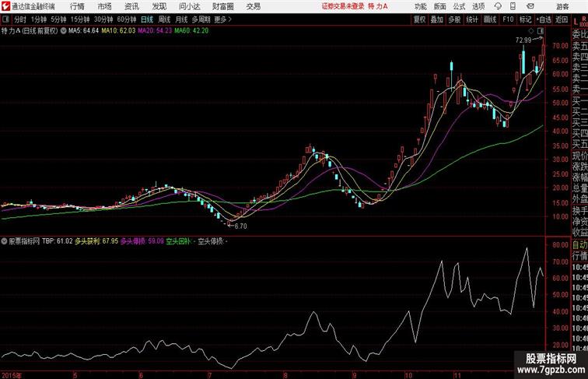This screenshot has width=588, height=379.
Task: Open the 市场 menu
Action: [105, 6]
